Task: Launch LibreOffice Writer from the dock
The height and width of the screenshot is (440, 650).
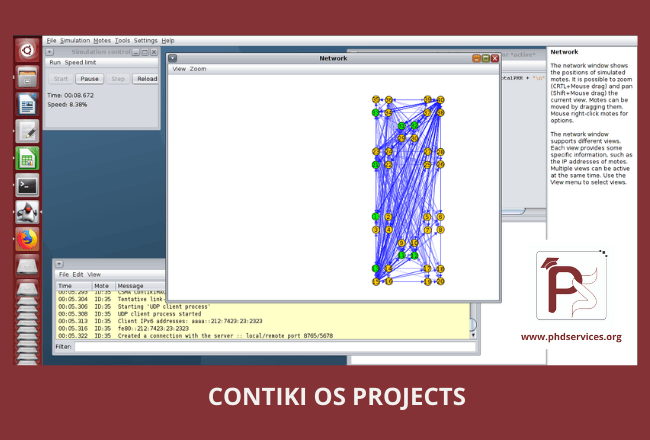Action: pyautogui.click(x=27, y=104)
